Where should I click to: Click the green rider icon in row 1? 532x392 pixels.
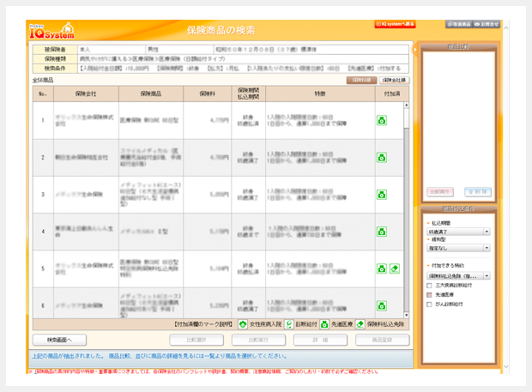click(x=382, y=121)
